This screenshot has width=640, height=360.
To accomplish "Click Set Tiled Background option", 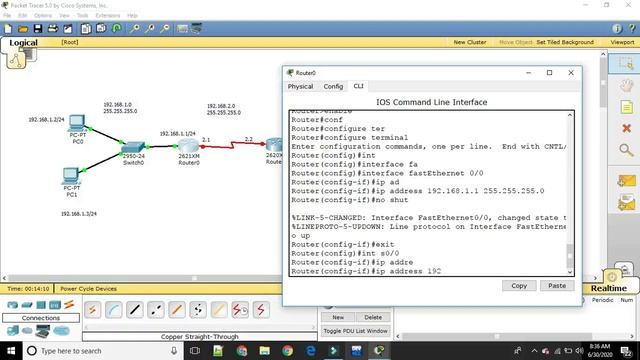I will tap(565, 42).
